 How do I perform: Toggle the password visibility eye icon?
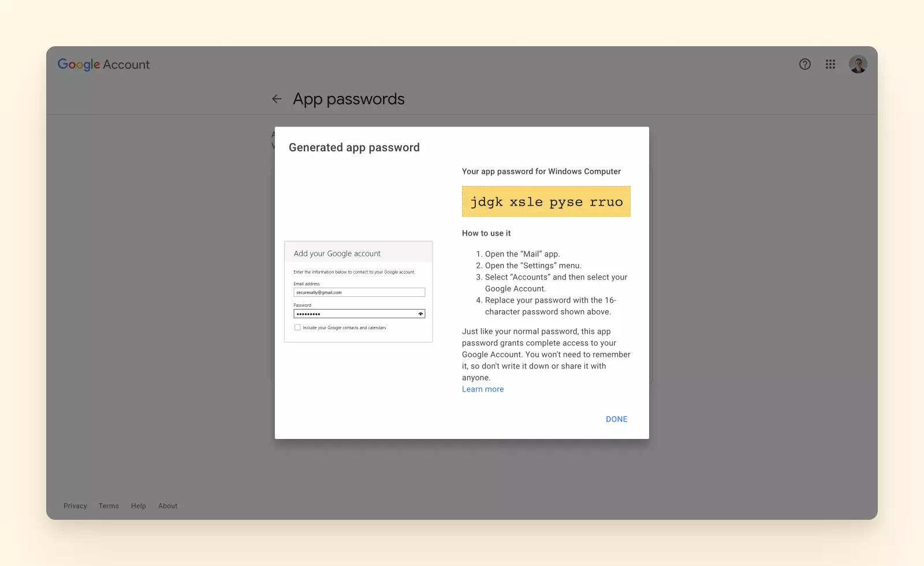(420, 314)
